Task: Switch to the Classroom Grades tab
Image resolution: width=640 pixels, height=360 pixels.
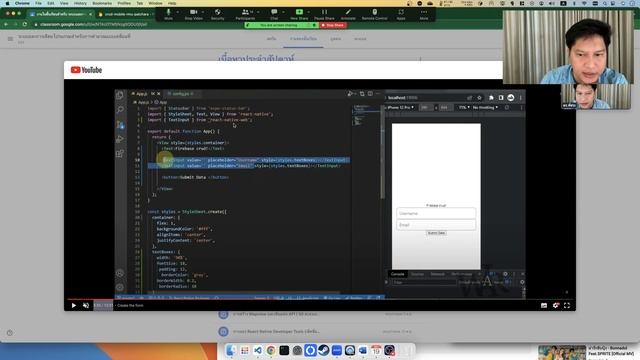Action: click(360, 39)
